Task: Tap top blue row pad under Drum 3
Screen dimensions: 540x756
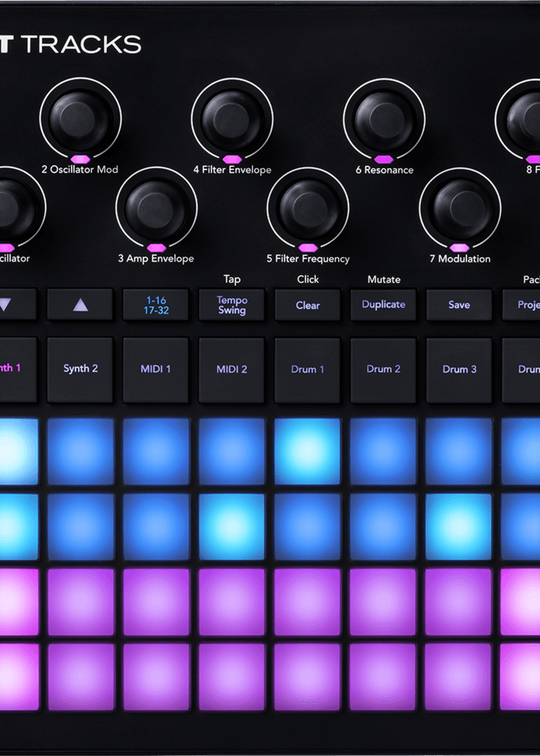Action: [x=459, y=451]
